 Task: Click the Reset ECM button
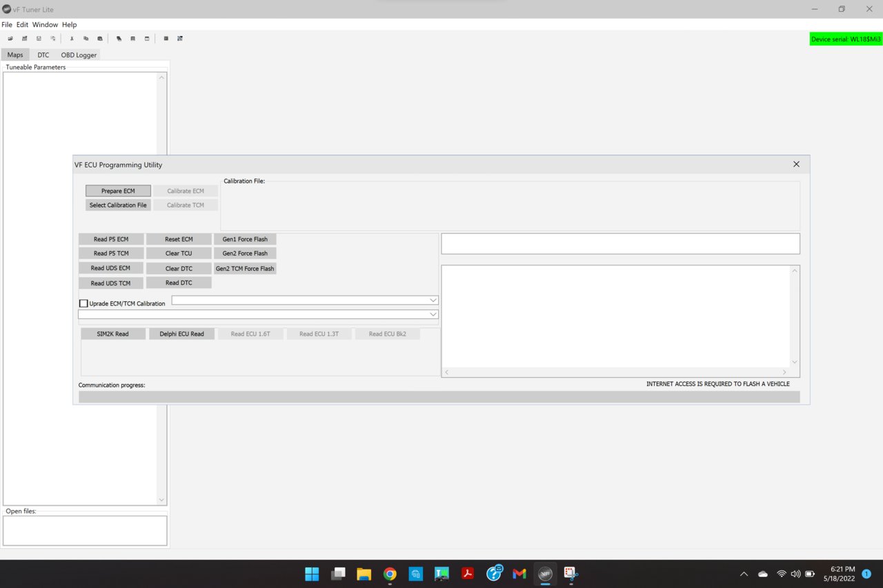(x=179, y=239)
